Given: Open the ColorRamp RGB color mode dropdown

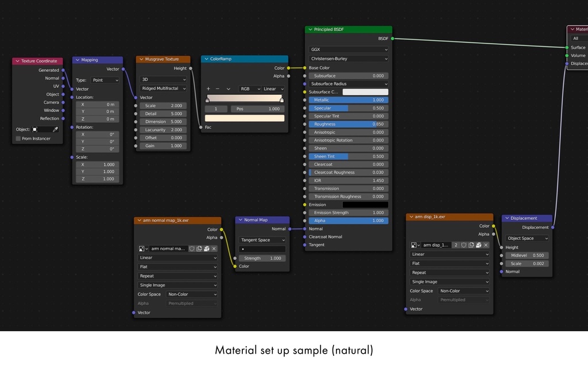Looking at the screenshot, I should (250, 89).
